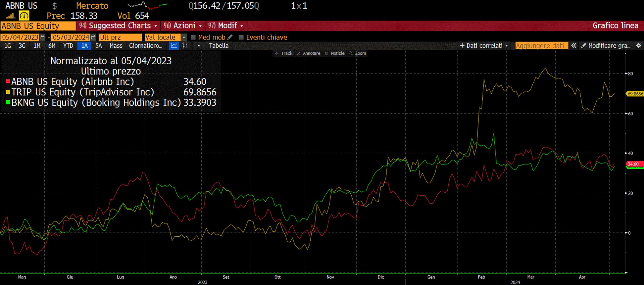
Task: Click the end date field 05/03/2024
Action: click(71, 37)
